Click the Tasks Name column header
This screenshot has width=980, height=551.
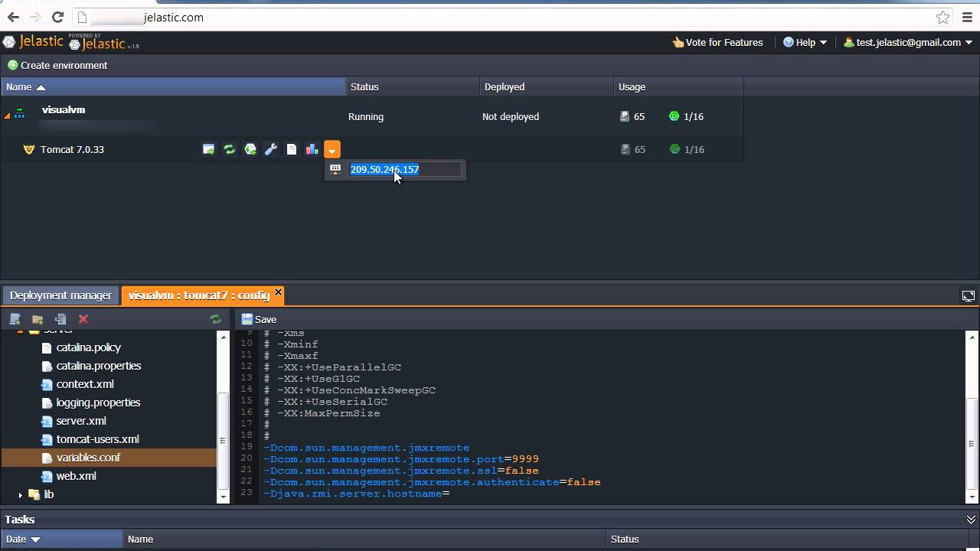point(364,539)
